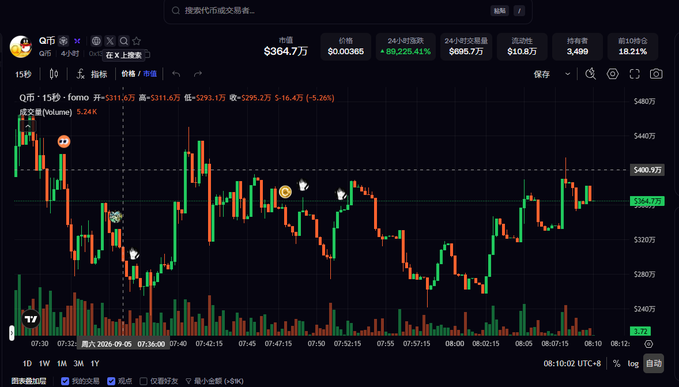
Task: Star Q币 as a favorite
Action: (137, 41)
